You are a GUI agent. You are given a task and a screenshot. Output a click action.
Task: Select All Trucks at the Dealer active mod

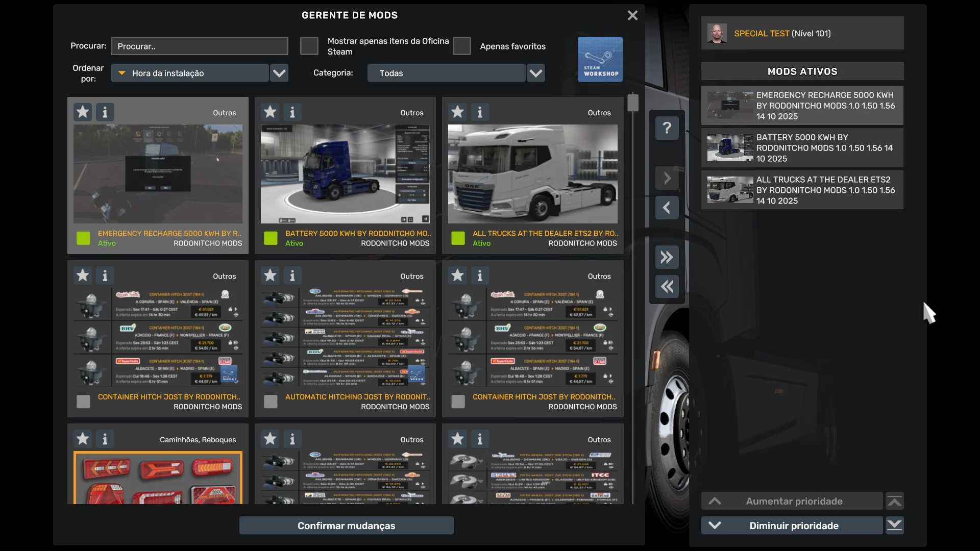pos(802,190)
